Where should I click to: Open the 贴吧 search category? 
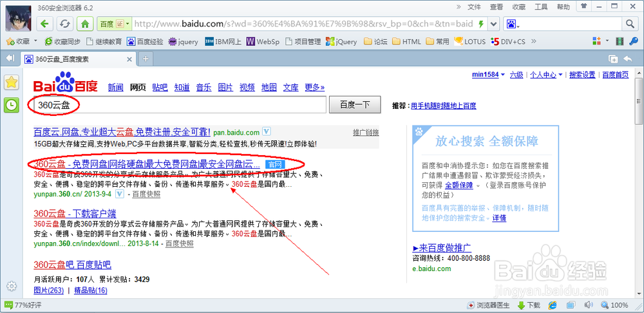[160, 87]
